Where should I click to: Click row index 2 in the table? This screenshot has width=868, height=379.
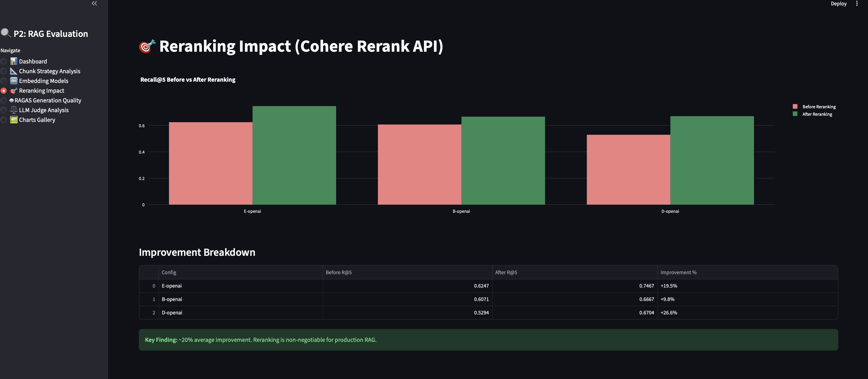[149, 313]
